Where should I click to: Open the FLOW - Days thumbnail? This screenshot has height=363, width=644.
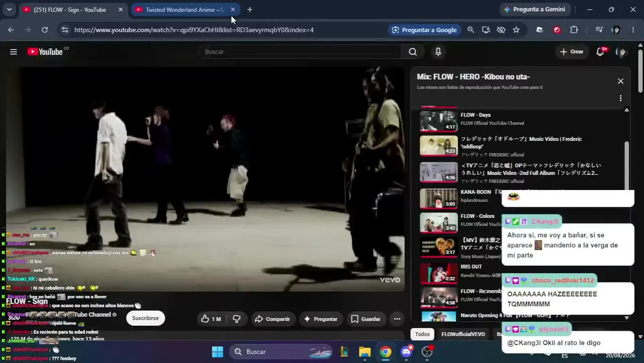point(438,121)
